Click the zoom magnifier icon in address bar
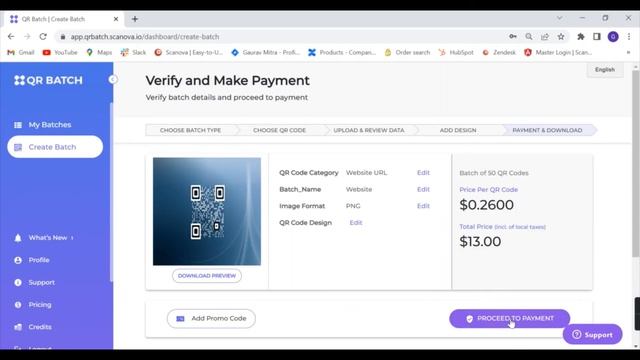 click(x=529, y=37)
